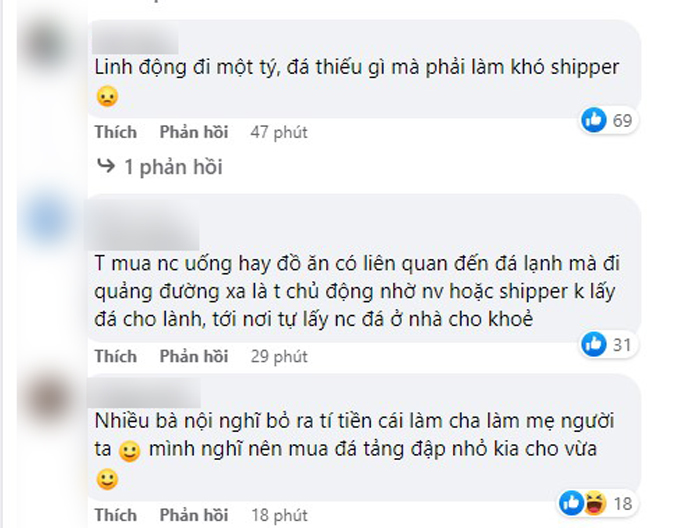The width and height of the screenshot is (700, 528).
Task: Hit Thích on the 18 phút comment
Action: 116,516
